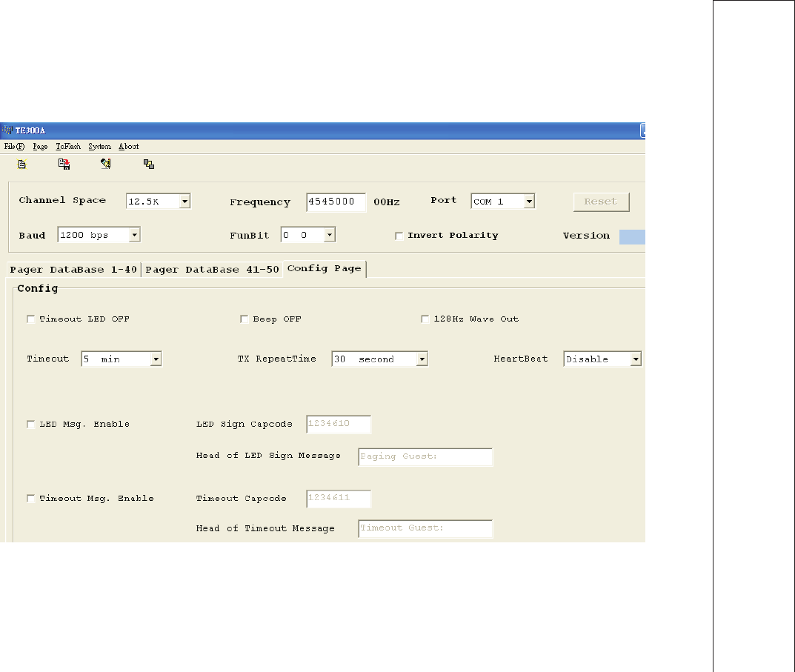
Task: Expand the HeartBeat dropdown
Action: click(x=636, y=359)
